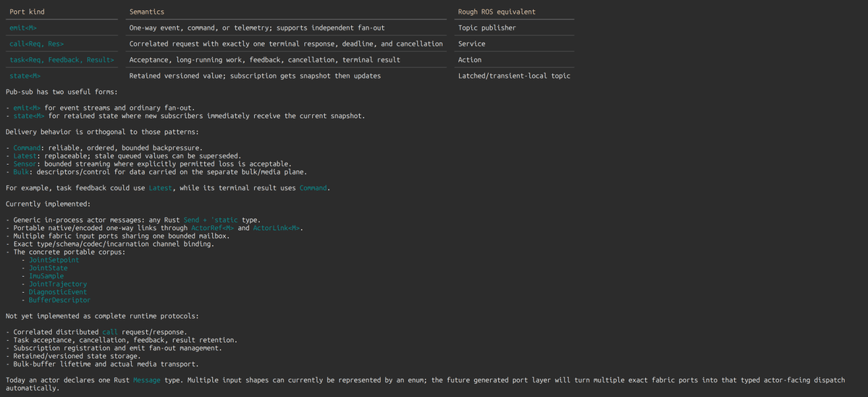Click the 'emit<M> for event streams' bullet

[102, 108]
